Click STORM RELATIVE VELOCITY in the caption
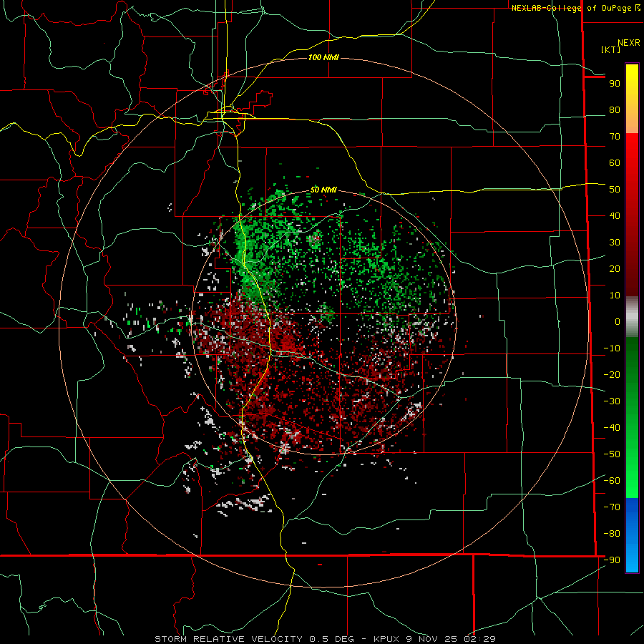This screenshot has width=644, height=644. pyautogui.click(x=229, y=639)
